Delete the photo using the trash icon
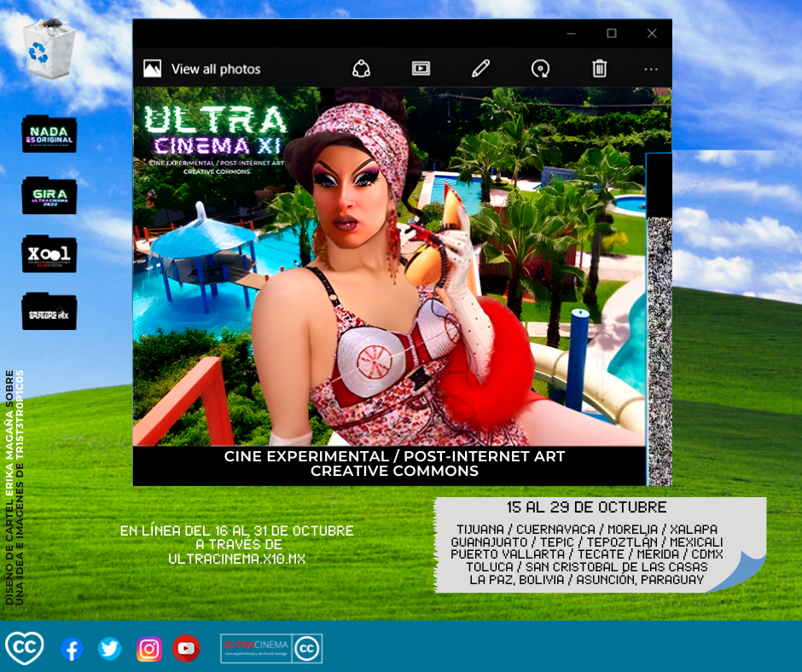802x672 pixels. pos(600,68)
